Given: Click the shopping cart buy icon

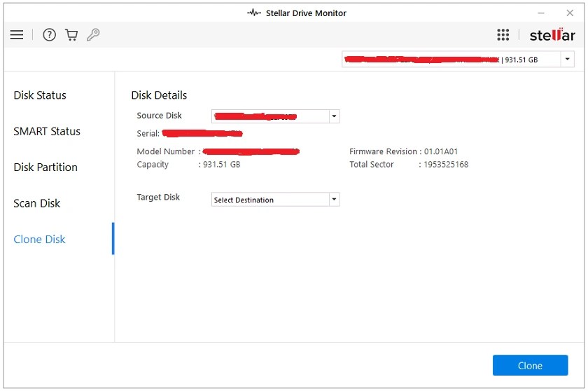Looking at the screenshot, I should 71,35.
